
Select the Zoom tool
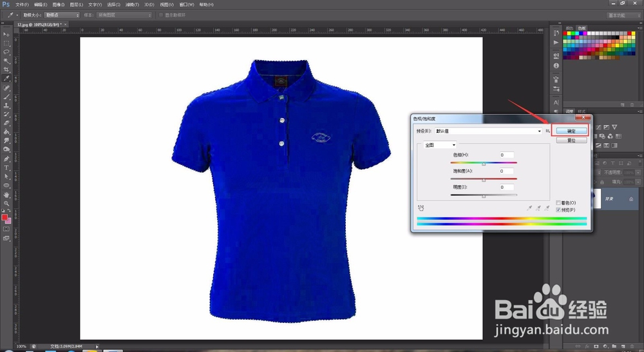6,204
